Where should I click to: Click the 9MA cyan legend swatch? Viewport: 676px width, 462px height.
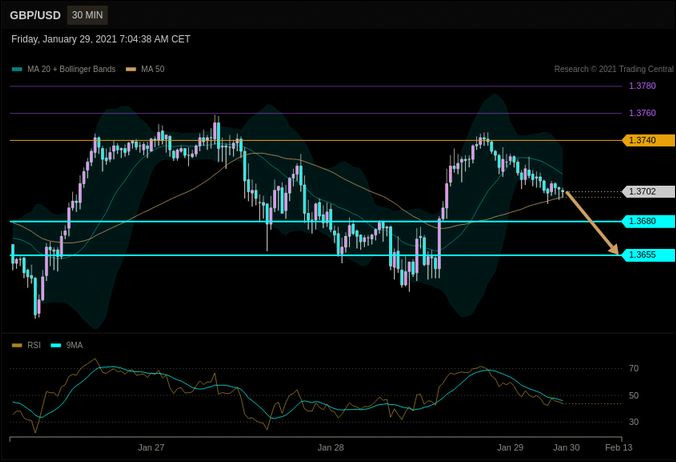(56, 345)
